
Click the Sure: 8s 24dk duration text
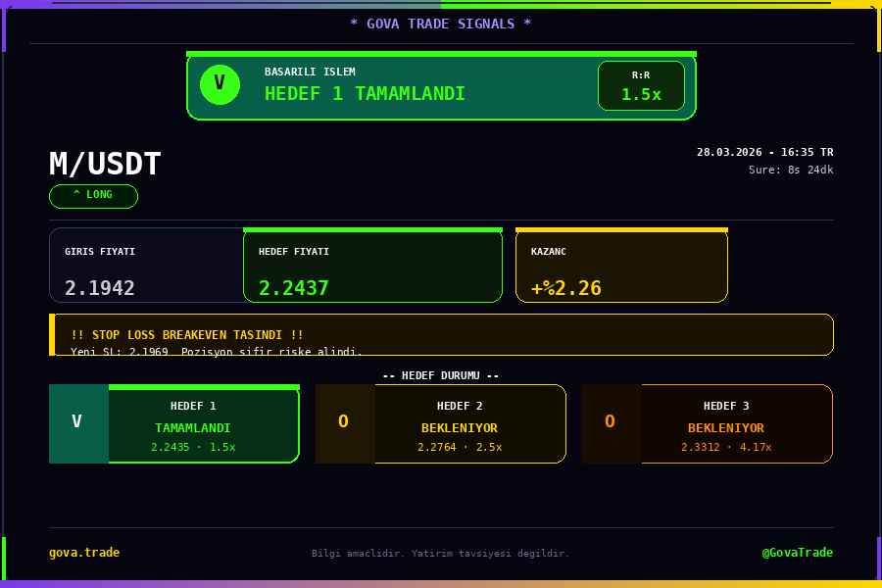[x=791, y=170]
